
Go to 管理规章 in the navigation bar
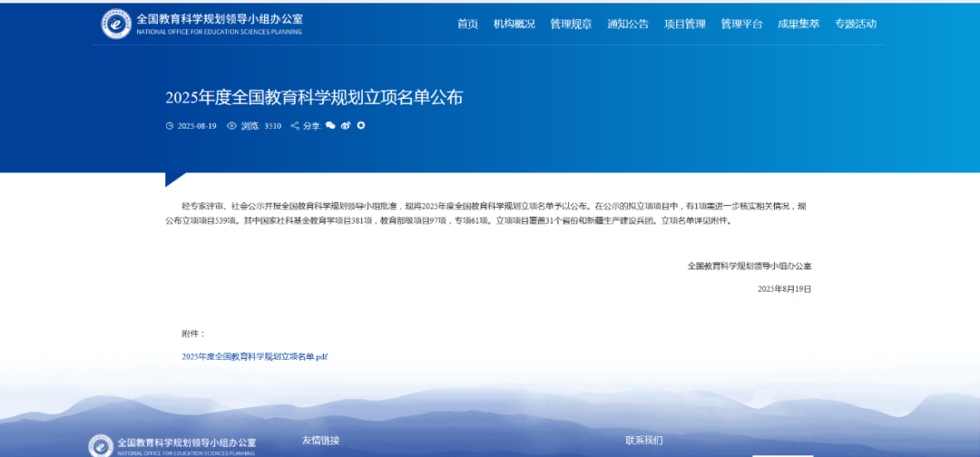(x=571, y=24)
